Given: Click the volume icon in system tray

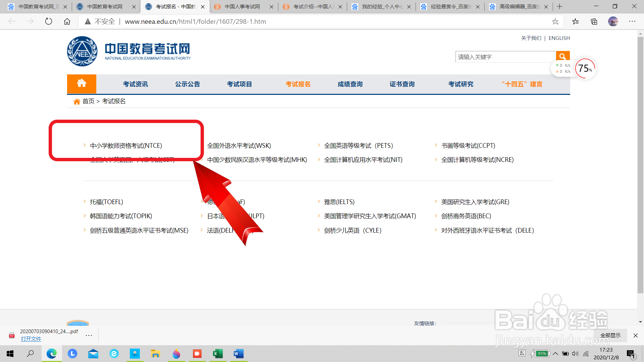Looking at the screenshot, I should pyautogui.click(x=575, y=354).
